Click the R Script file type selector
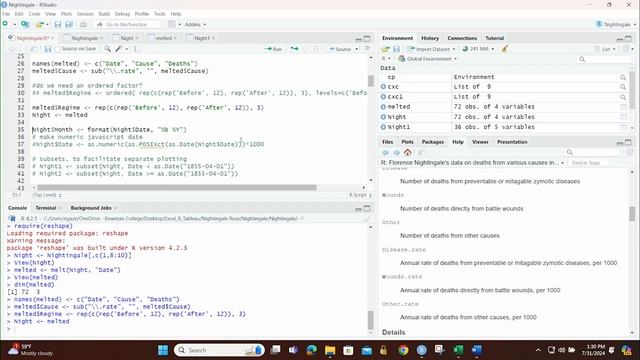 (360, 195)
